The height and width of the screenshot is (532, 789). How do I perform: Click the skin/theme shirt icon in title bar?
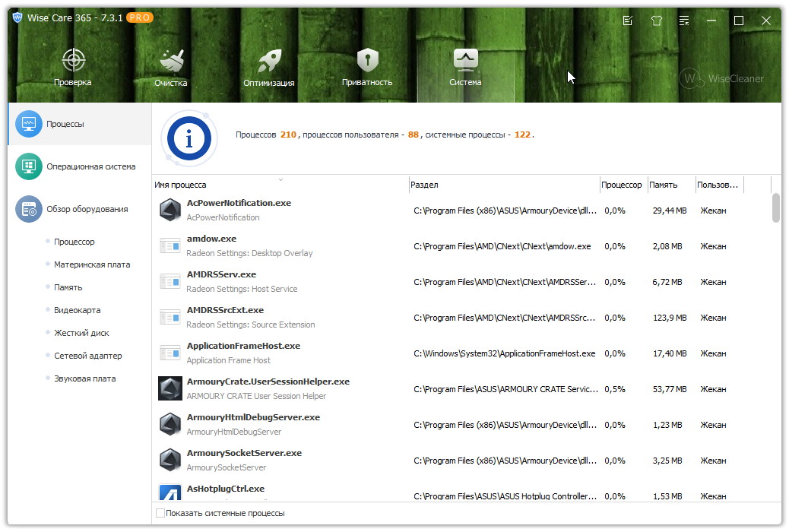657,21
